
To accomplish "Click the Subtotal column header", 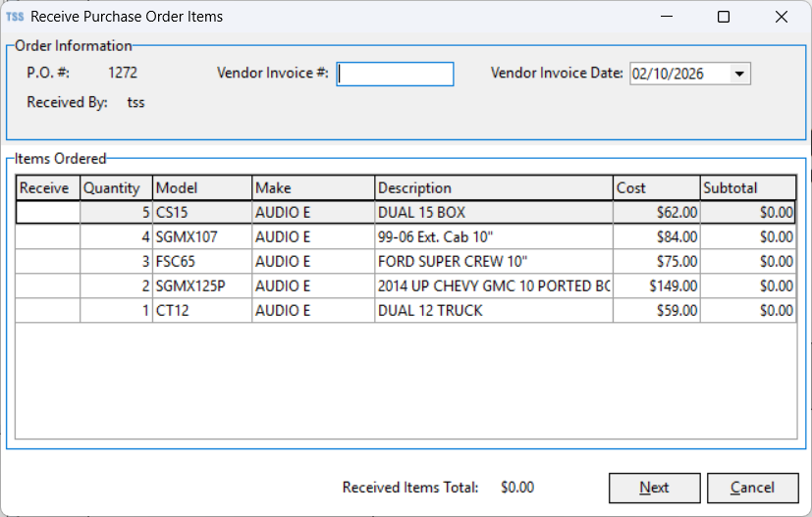I will pos(746,188).
